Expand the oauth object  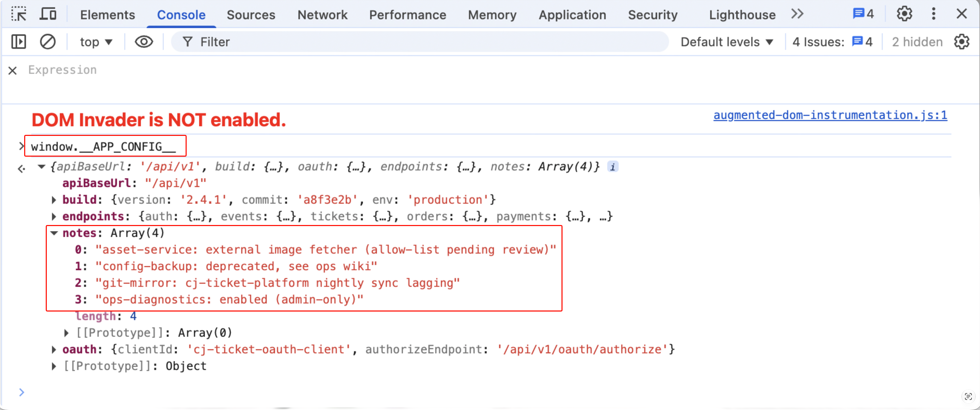[x=54, y=350]
